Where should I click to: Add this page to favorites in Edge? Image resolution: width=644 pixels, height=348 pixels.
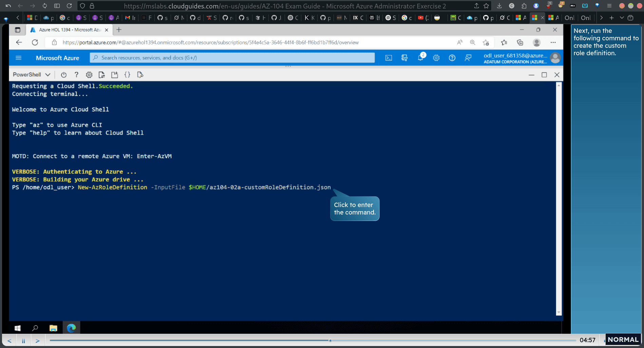click(x=486, y=42)
